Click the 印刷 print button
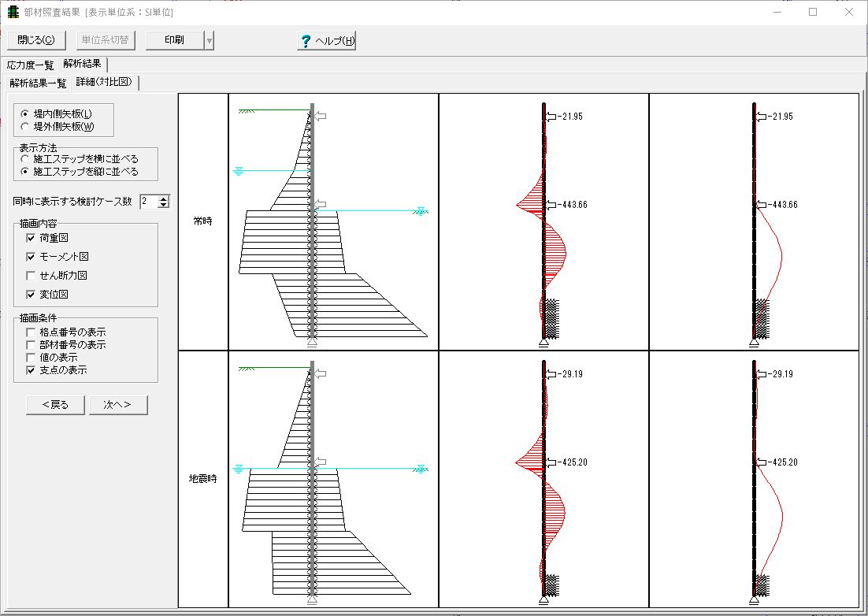The width and height of the screenshot is (868, 616). (x=174, y=40)
